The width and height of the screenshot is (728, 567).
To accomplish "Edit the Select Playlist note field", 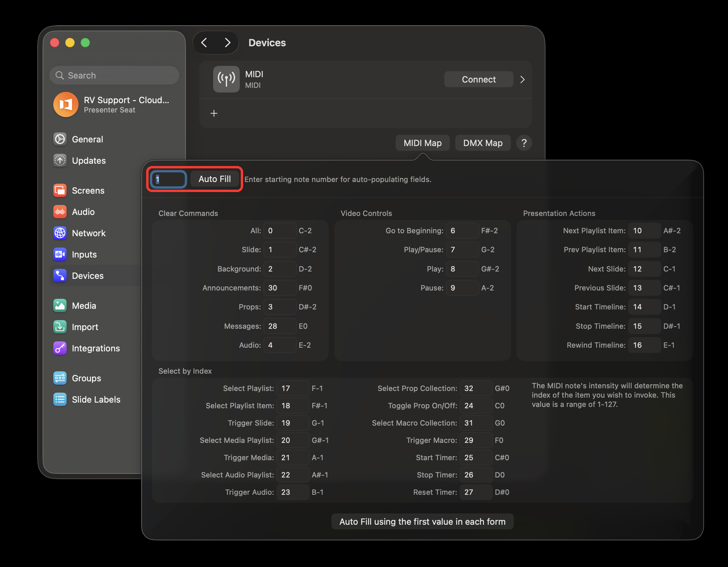I will point(293,388).
